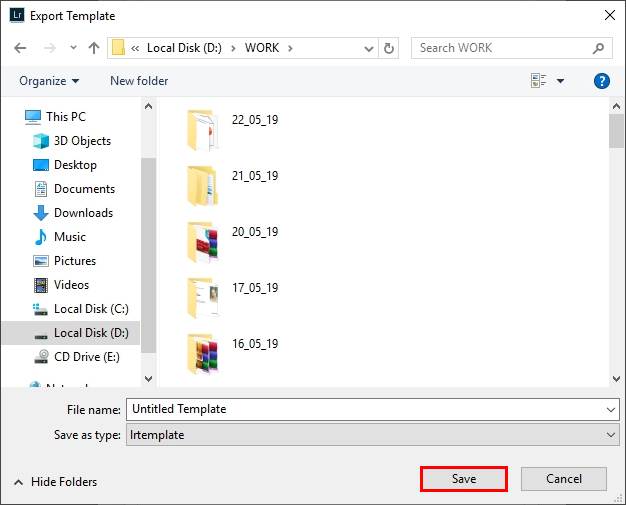Open the Help question mark icon

pyautogui.click(x=601, y=81)
